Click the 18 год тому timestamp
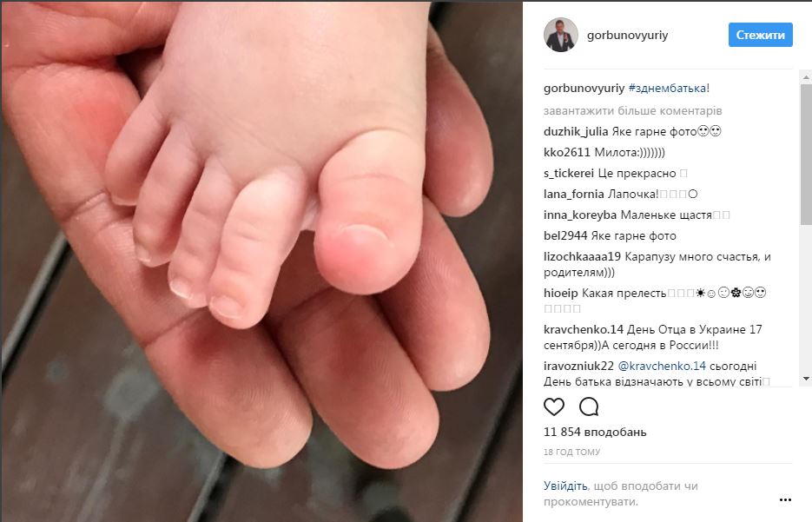 click(571, 453)
